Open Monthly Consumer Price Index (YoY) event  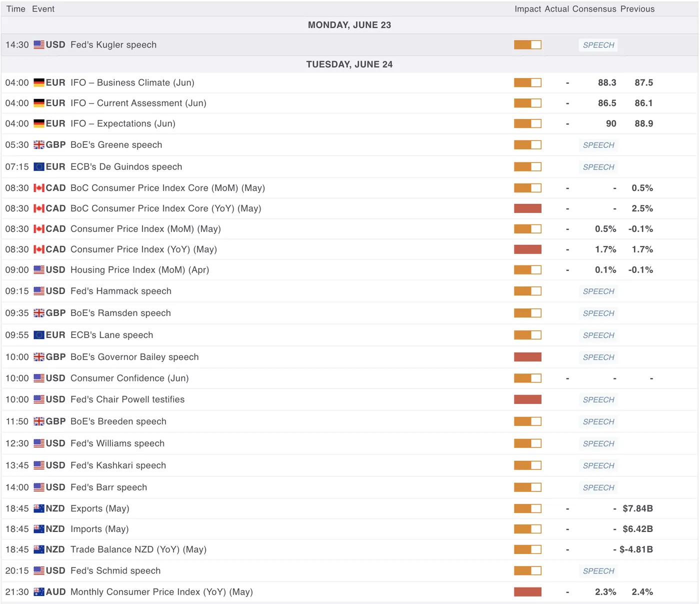(x=161, y=592)
